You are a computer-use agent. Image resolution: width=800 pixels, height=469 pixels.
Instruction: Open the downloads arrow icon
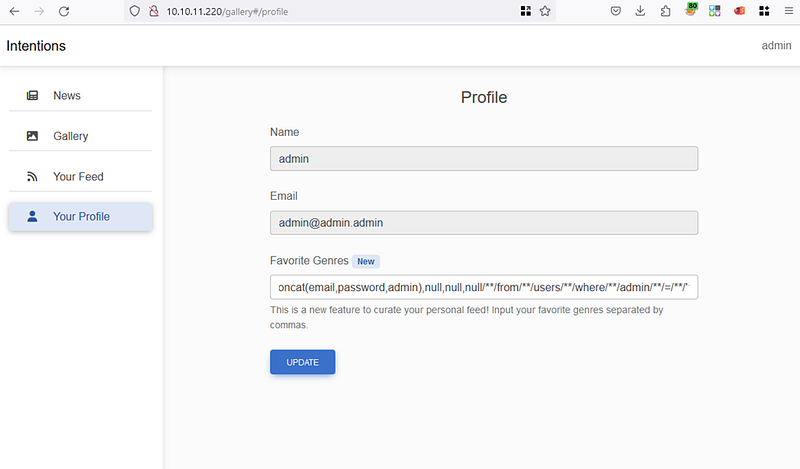pos(640,11)
